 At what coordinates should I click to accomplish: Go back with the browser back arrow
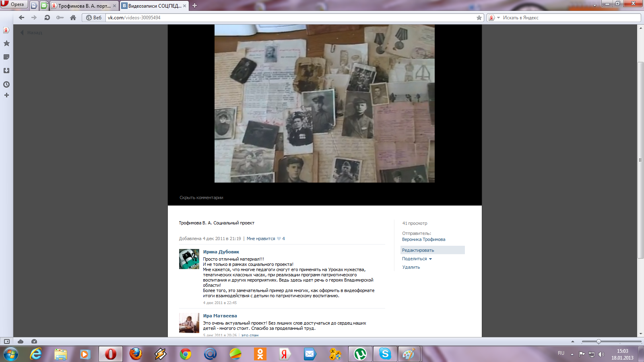[x=22, y=18]
